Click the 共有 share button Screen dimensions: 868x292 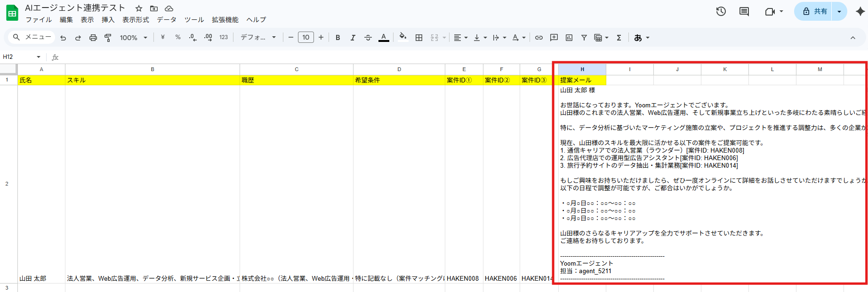(x=815, y=11)
